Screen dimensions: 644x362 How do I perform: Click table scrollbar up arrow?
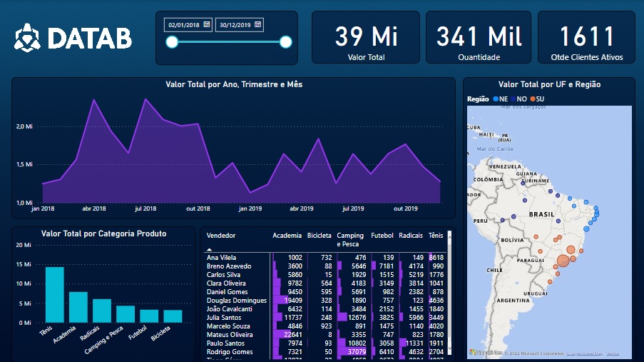point(450,233)
